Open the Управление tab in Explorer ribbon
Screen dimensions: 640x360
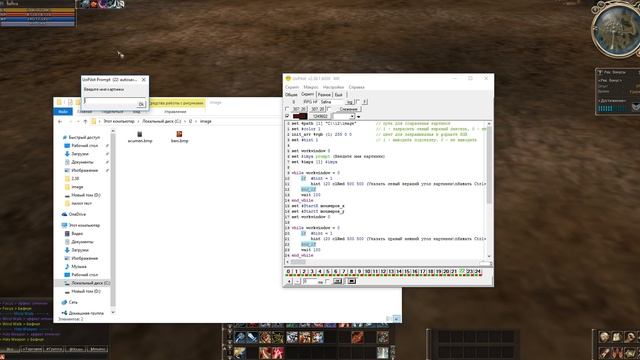(x=175, y=111)
